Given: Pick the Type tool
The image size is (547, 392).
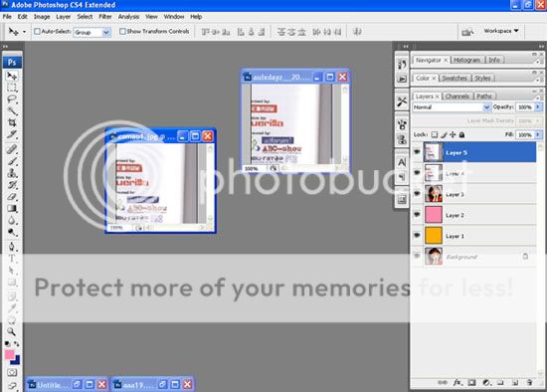Looking at the screenshot, I should point(12,259).
